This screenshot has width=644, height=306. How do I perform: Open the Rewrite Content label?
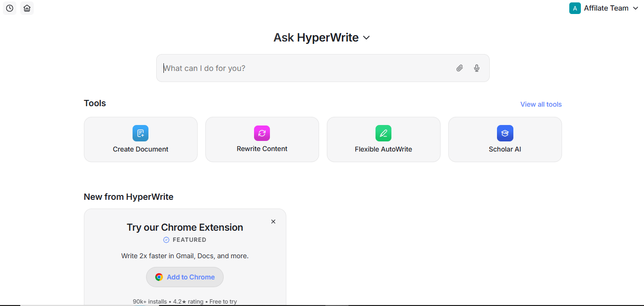pos(262,149)
